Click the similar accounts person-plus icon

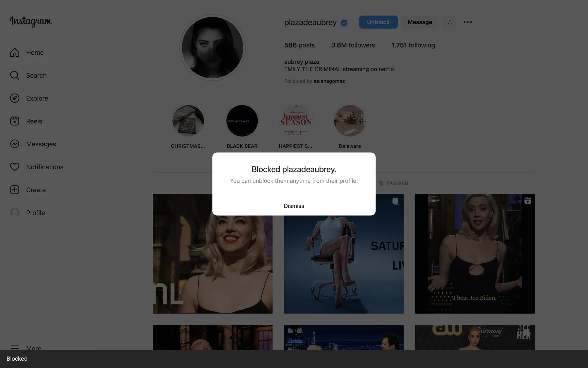click(449, 22)
